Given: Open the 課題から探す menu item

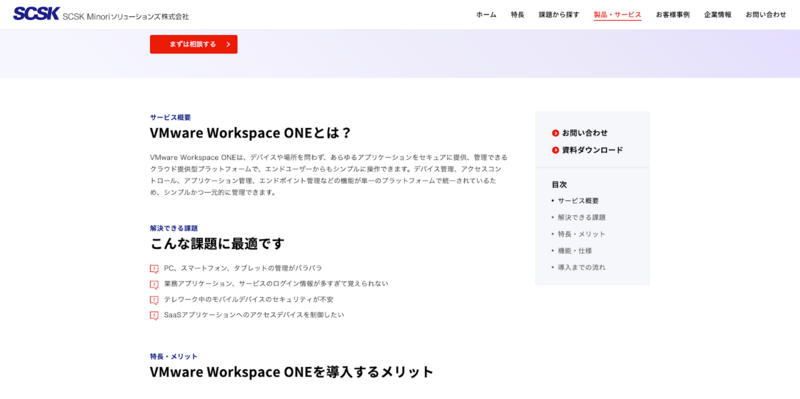Looking at the screenshot, I should [559, 15].
